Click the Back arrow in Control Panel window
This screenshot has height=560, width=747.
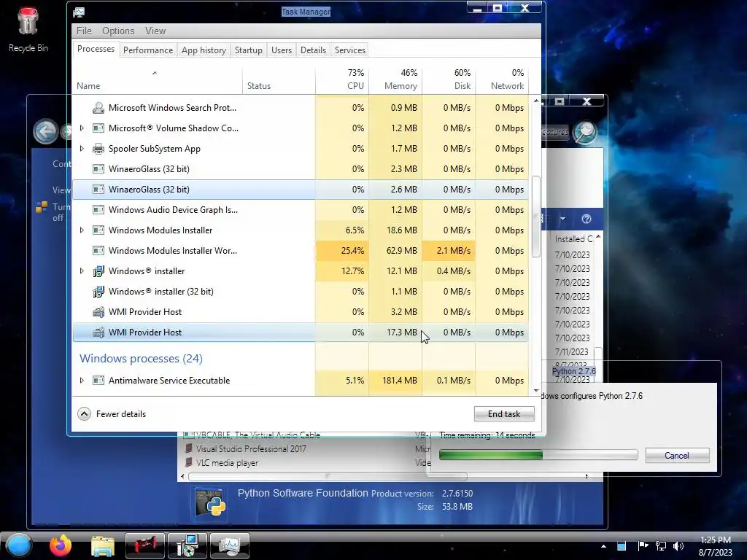point(45,131)
